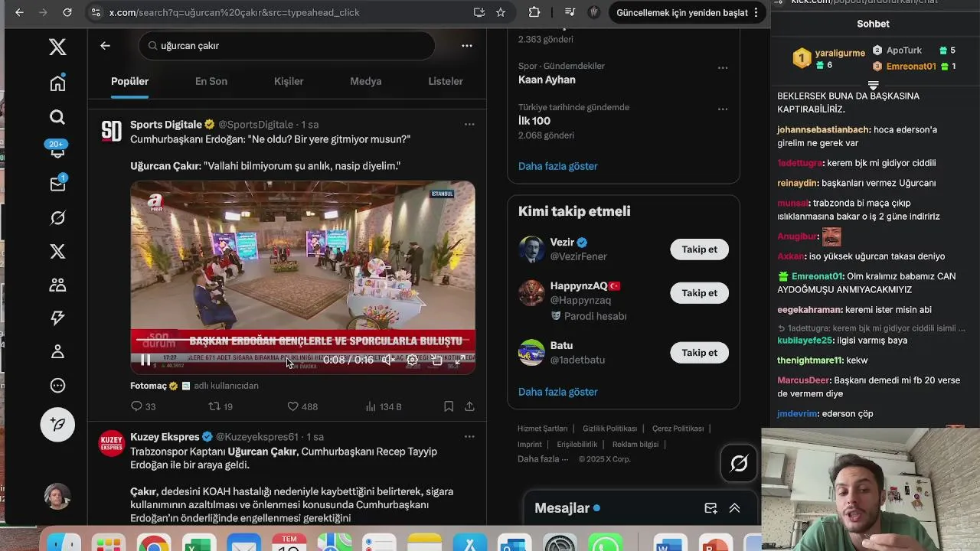View site information icon in address bar
The width and height of the screenshot is (980, 551).
[x=96, y=12]
